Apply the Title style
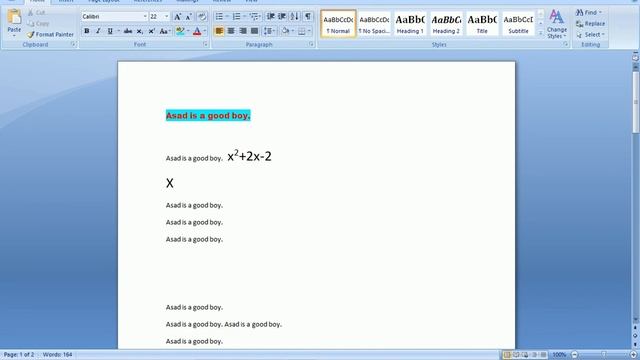This screenshot has height=360, width=640. (482, 24)
